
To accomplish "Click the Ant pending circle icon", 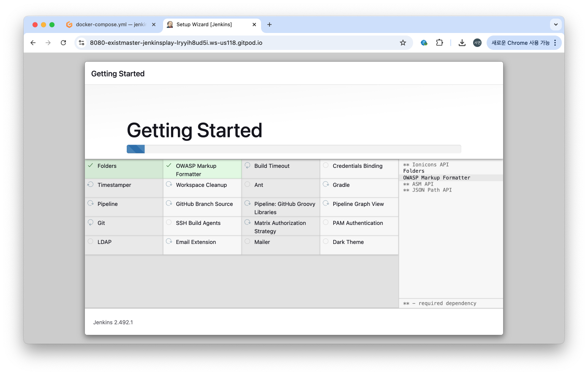I will 248,184.
